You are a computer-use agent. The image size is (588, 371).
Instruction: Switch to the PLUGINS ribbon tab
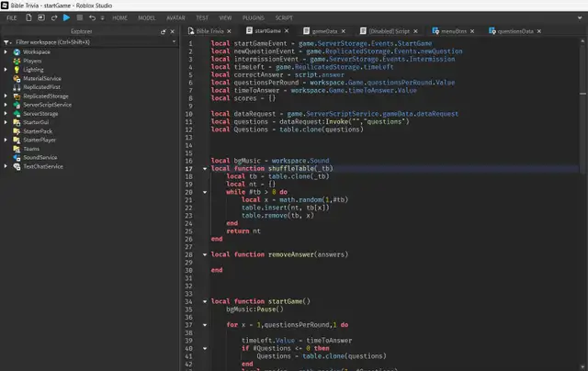coord(254,18)
